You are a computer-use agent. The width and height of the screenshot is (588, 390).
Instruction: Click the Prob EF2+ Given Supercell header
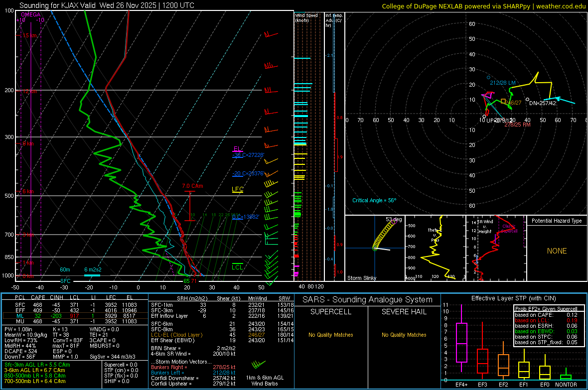[546, 309]
